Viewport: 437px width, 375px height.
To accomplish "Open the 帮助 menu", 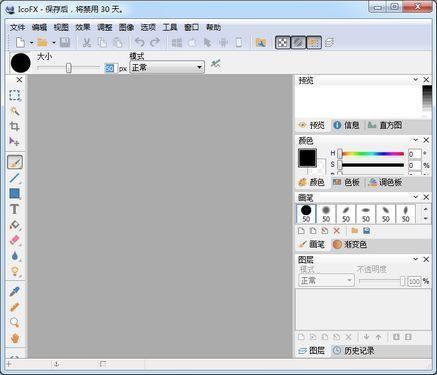I will tap(213, 27).
